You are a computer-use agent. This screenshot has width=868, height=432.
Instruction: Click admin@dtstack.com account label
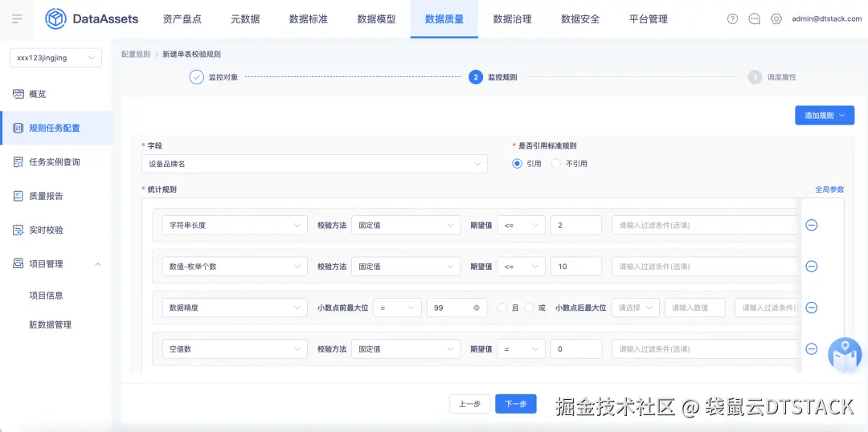pos(827,18)
